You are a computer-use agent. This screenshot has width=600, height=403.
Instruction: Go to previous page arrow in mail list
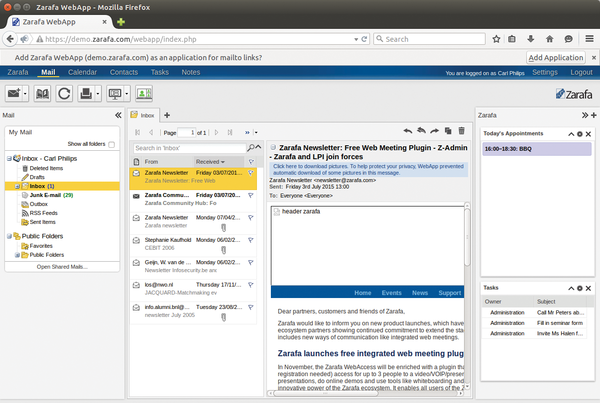coord(151,132)
